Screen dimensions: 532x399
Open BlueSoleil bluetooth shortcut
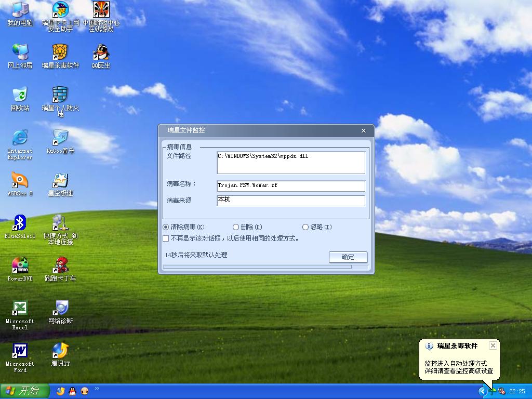coord(20,227)
